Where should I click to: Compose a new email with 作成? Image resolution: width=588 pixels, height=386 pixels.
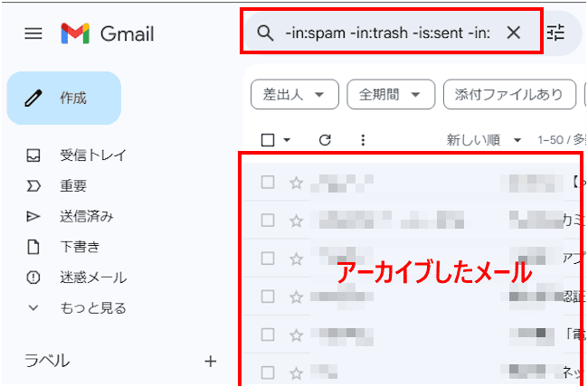pos(63,99)
